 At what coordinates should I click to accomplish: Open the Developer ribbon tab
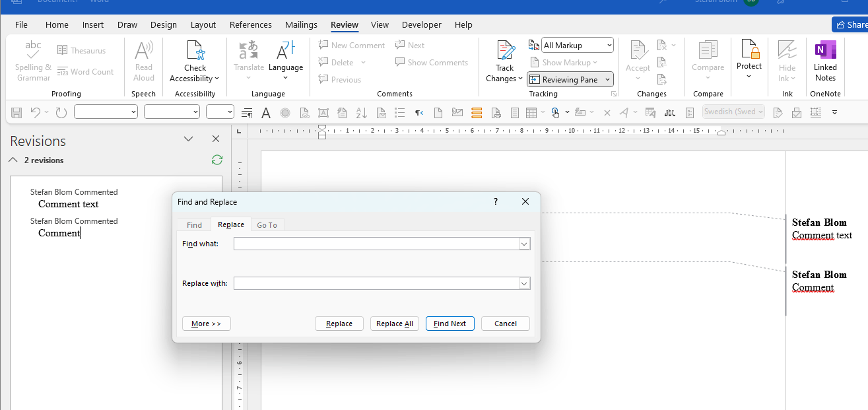coord(422,25)
